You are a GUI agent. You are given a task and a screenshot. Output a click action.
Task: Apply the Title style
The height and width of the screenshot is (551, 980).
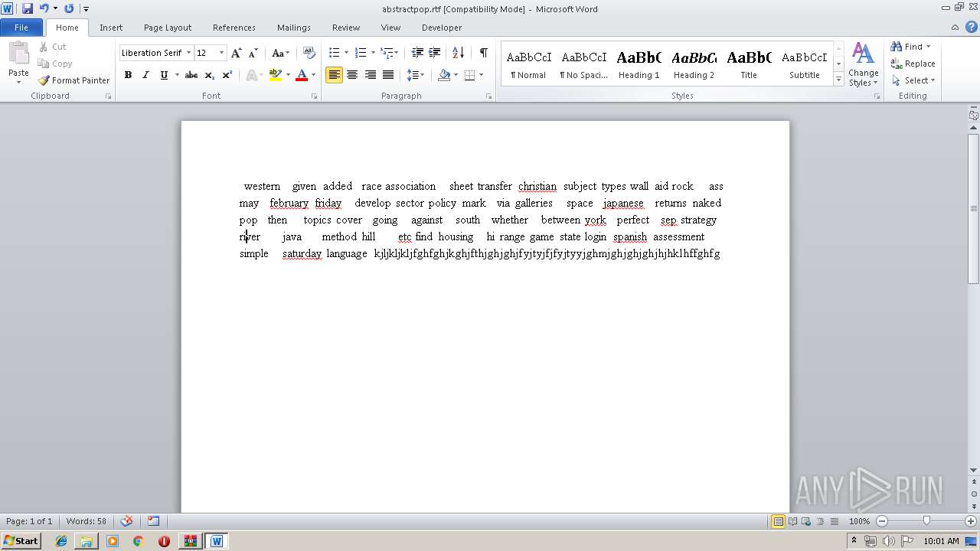point(749,64)
